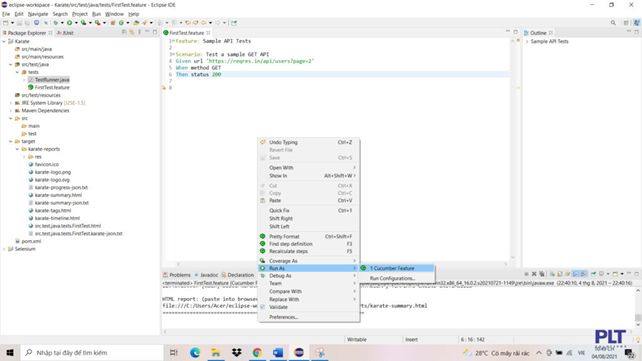Select Pretty Format in context menu
The width and height of the screenshot is (642, 361).
click(309, 236)
